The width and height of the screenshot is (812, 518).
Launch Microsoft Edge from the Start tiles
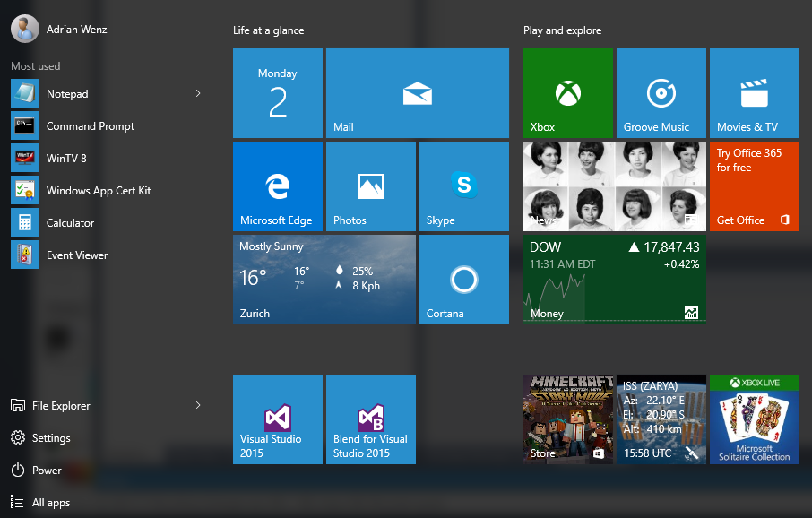click(x=278, y=186)
